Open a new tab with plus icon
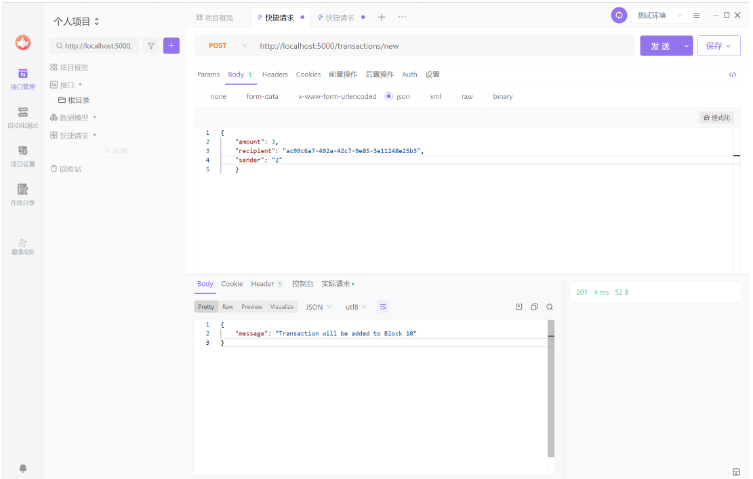The height and width of the screenshot is (479, 753). pos(382,17)
